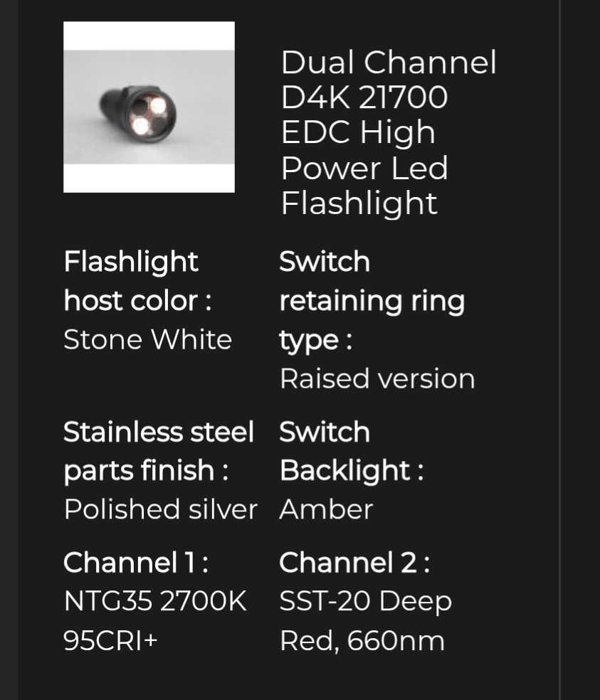Click the "95CRI+" text

tap(110, 641)
